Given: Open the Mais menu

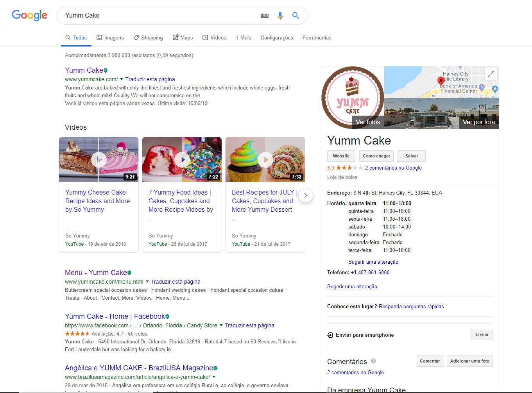Looking at the screenshot, I should coord(244,38).
